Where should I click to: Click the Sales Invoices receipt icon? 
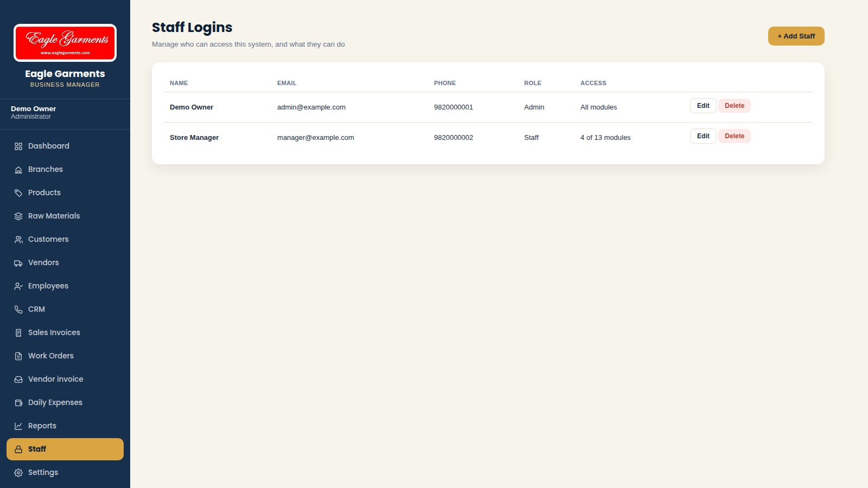[x=18, y=333]
